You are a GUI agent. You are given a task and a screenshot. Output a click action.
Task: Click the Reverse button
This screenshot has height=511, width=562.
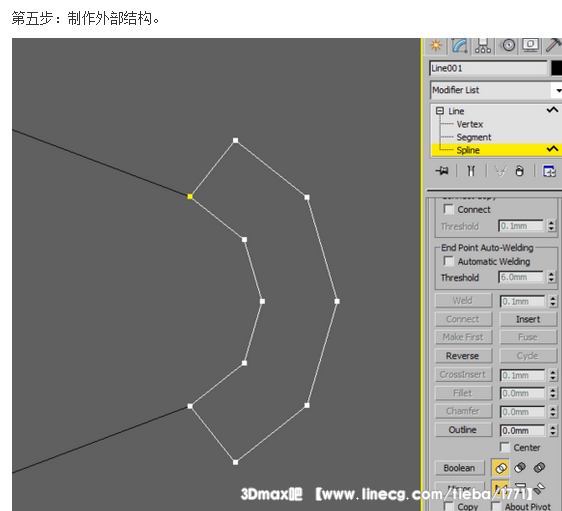pos(463,356)
